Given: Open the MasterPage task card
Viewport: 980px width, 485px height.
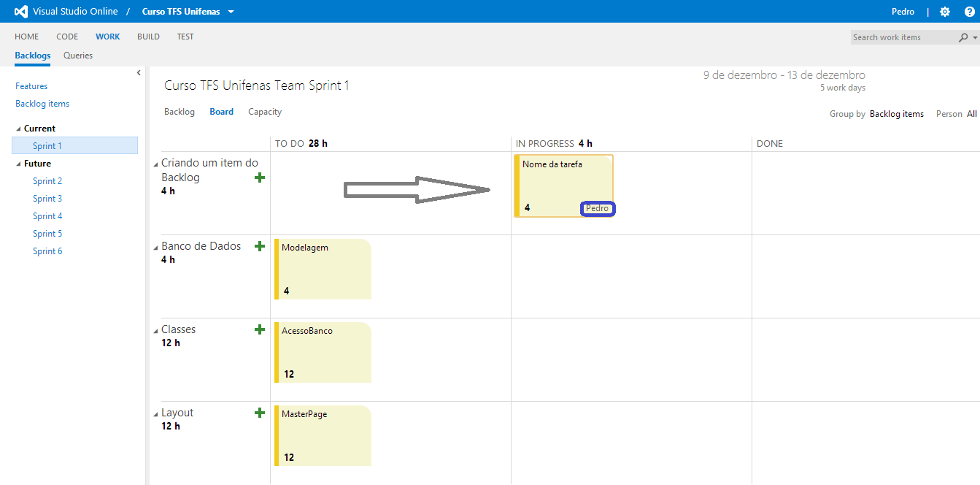Looking at the screenshot, I should pos(323,435).
